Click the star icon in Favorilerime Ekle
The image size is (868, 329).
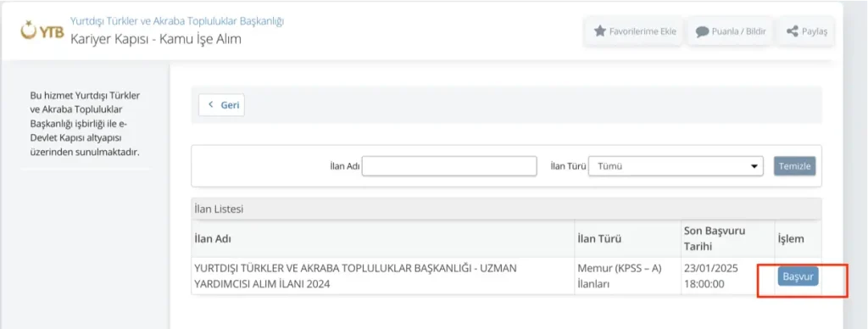point(599,31)
